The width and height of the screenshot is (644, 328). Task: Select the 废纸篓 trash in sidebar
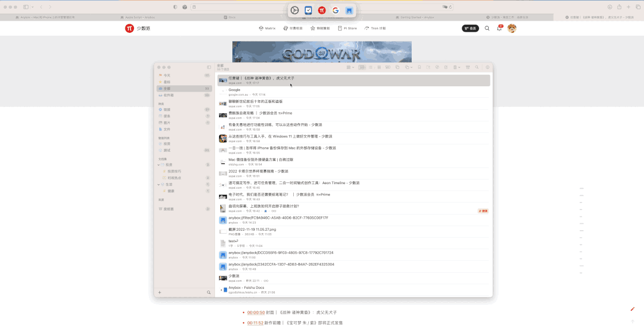tap(184, 209)
